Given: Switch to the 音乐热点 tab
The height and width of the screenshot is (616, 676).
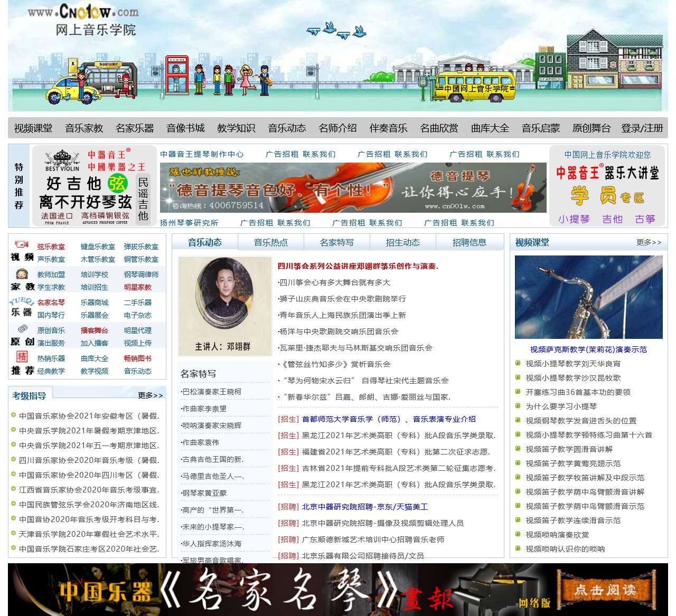Looking at the screenshot, I should (271, 242).
